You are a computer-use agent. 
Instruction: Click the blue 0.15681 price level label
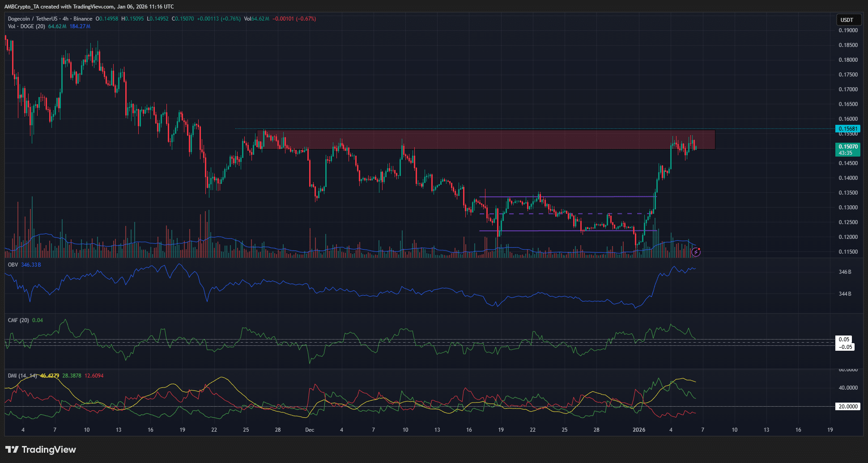[847, 129]
